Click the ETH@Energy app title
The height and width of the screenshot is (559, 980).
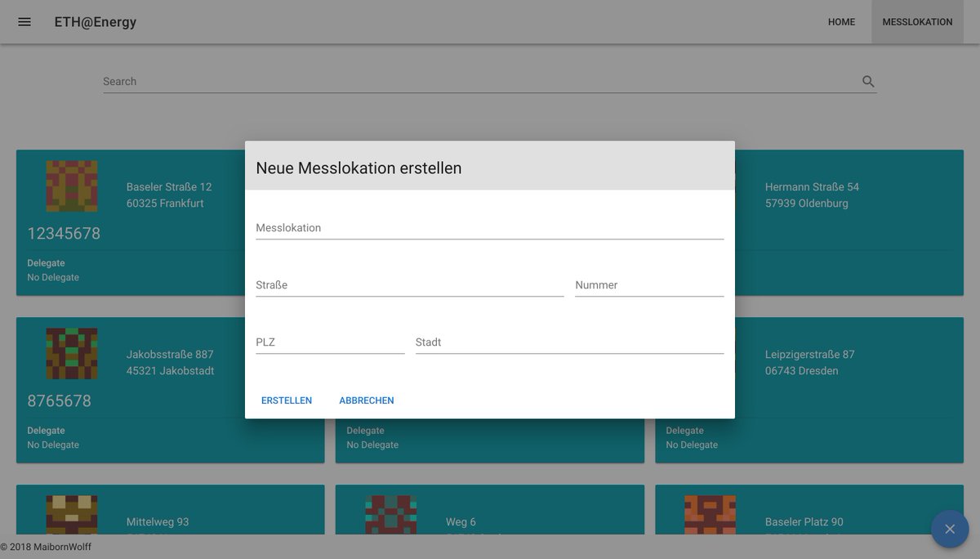coord(96,22)
